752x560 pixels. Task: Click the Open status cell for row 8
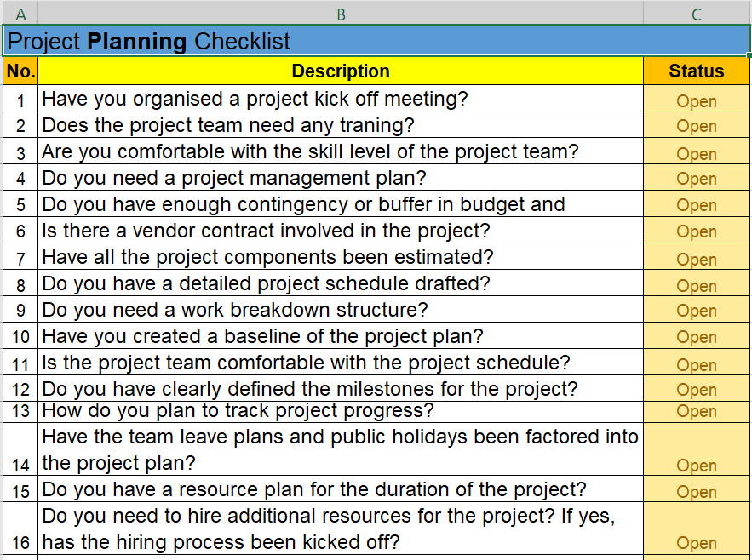pos(696,283)
